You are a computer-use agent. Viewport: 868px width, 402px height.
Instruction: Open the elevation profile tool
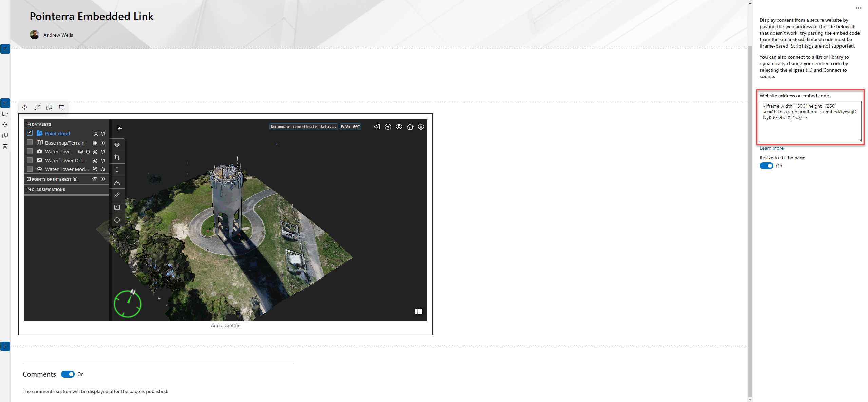coord(117,183)
